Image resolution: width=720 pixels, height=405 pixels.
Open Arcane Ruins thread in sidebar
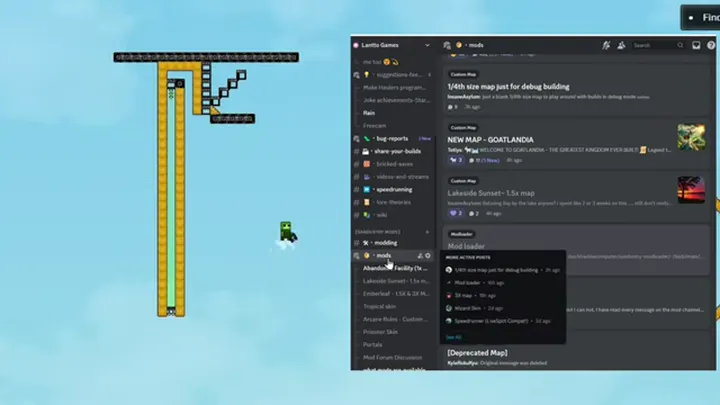point(395,319)
